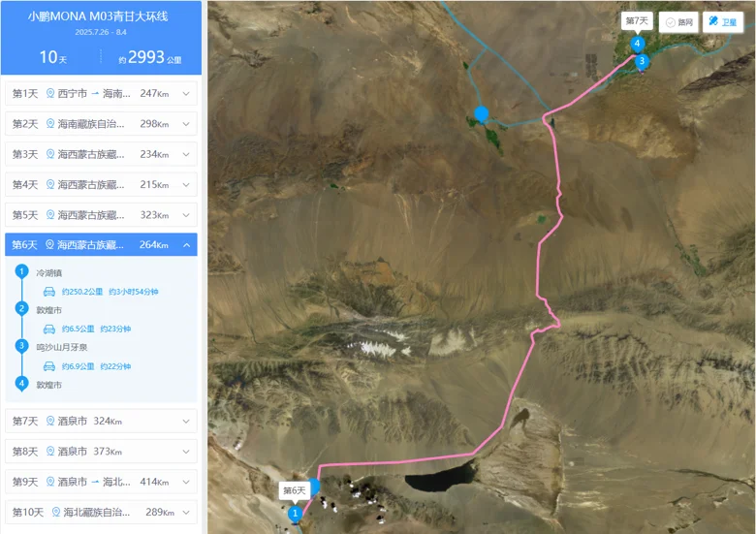Click the 鸣沙山月牙泉 stop name
Image resolution: width=756 pixels, height=534 pixels.
point(62,348)
